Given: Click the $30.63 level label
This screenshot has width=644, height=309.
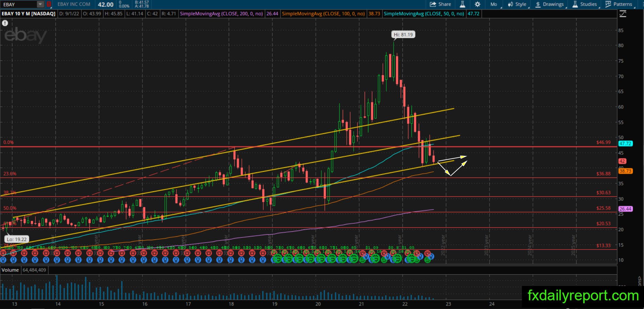Looking at the screenshot, I should (603, 193).
